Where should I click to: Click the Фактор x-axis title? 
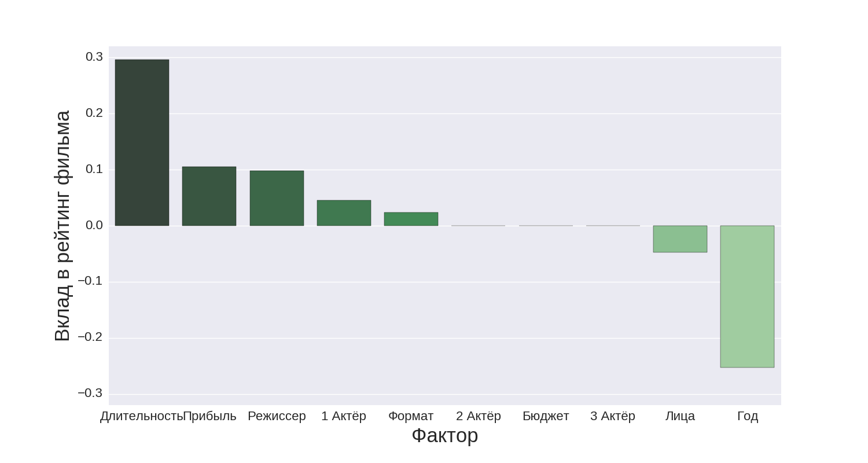444,436
